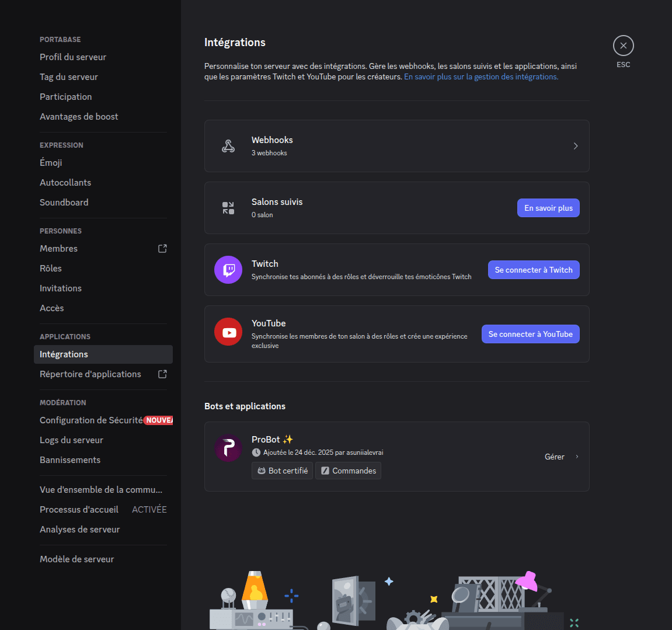This screenshot has width=672, height=630.
Task: Click the ProBot avatar icon
Action: click(228, 448)
